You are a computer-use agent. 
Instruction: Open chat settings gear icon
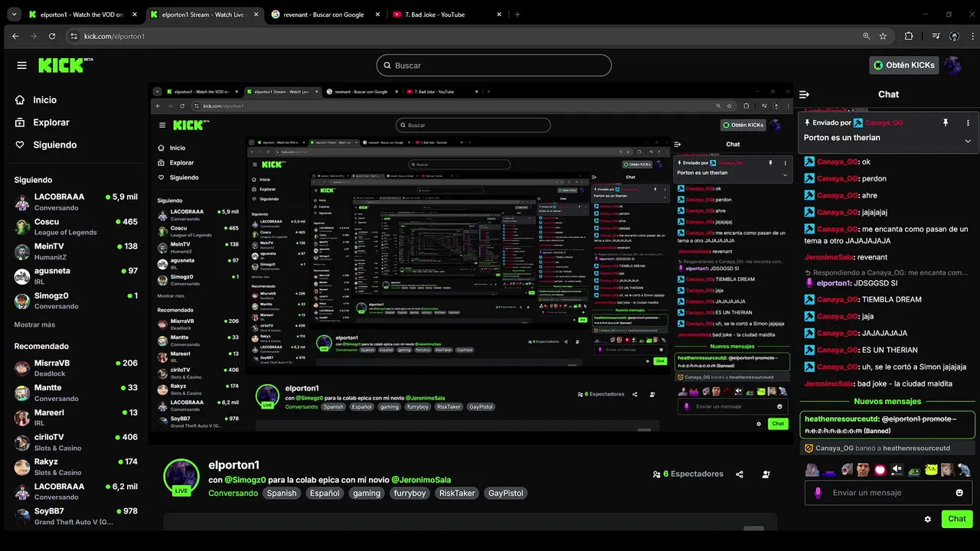click(x=928, y=519)
